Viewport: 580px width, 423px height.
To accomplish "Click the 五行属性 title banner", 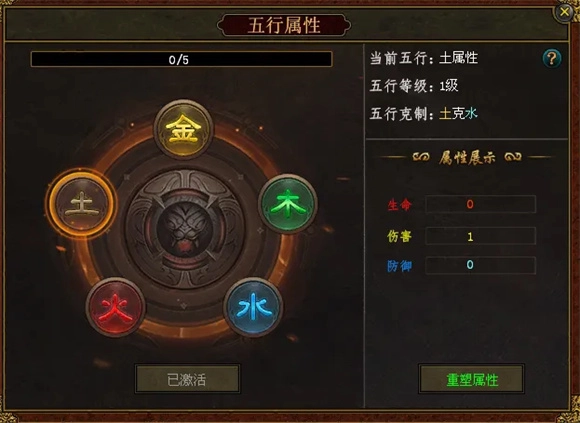I will click(284, 25).
